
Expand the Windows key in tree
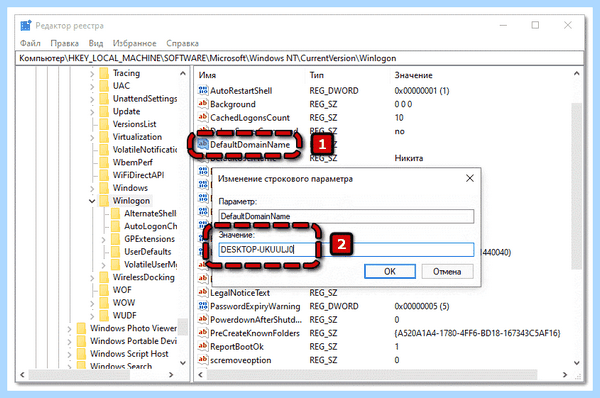click(92, 188)
